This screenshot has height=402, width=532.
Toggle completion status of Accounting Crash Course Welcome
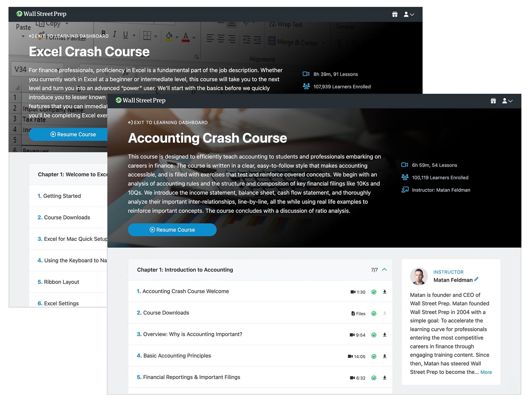[x=374, y=292]
